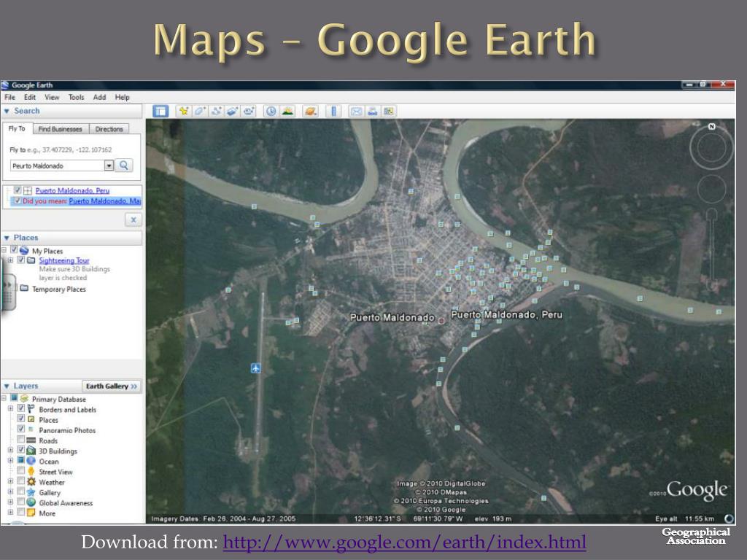Hide the sidebar using the toolbar button
The image size is (747, 560).
point(160,112)
